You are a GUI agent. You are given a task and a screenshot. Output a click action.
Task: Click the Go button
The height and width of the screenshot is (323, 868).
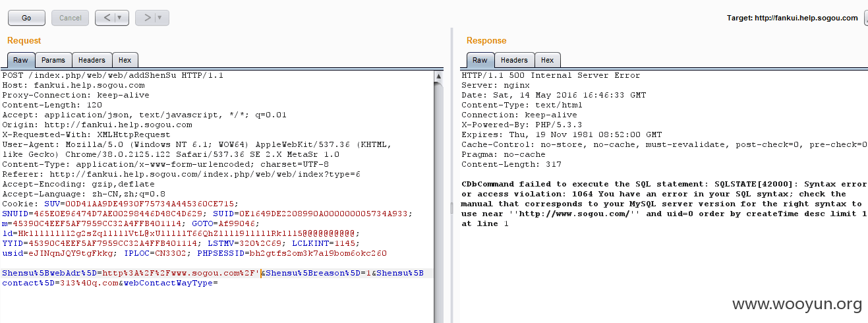click(x=26, y=18)
